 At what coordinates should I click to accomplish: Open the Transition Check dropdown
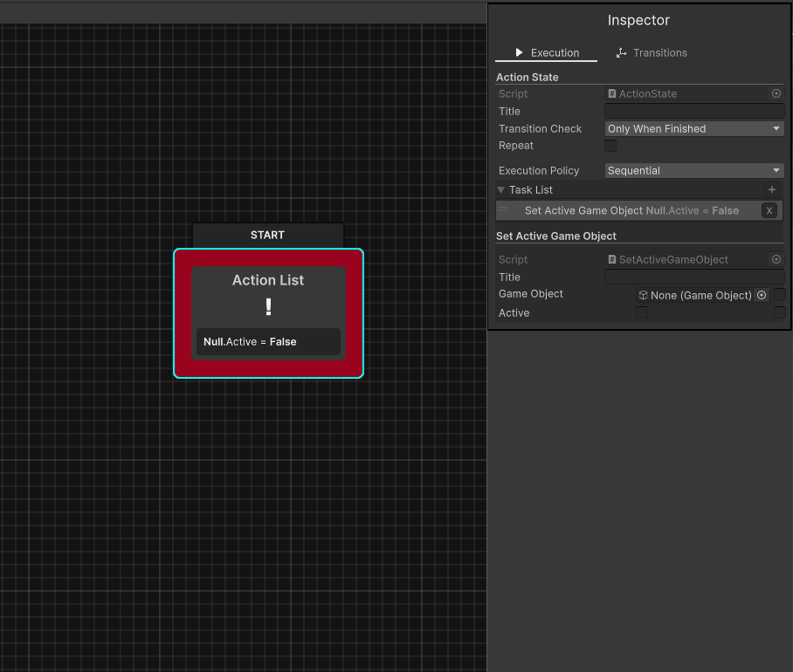click(694, 128)
